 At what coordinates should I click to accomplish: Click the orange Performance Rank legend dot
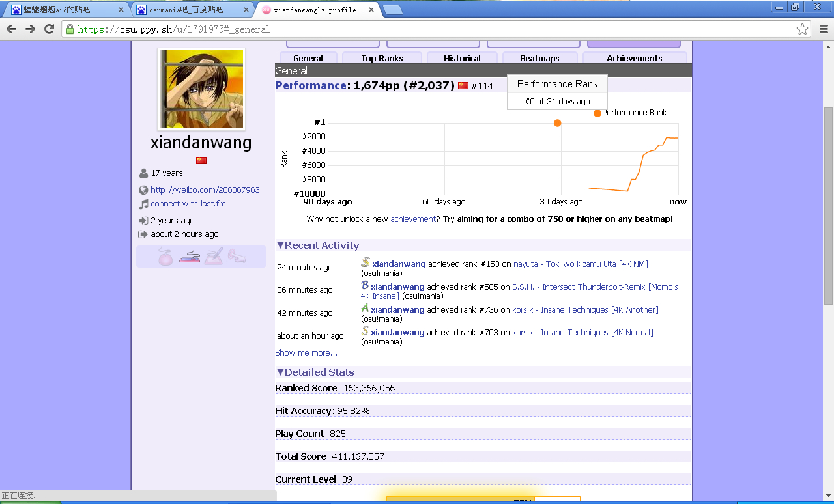coord(597,113)
